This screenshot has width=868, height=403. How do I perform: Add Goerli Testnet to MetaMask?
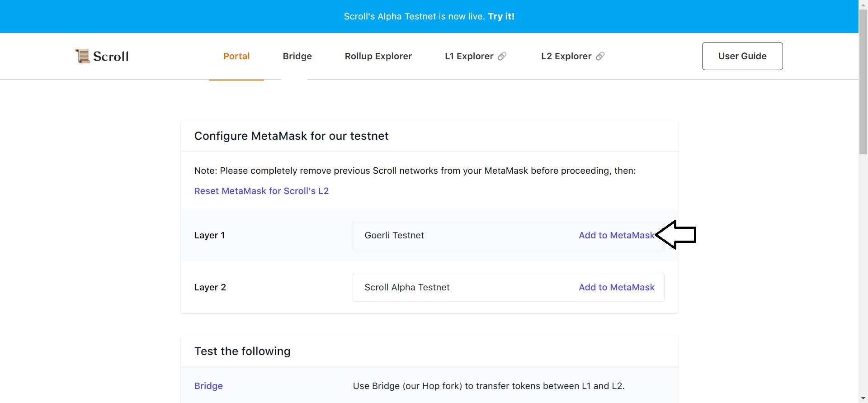point(616,235)
